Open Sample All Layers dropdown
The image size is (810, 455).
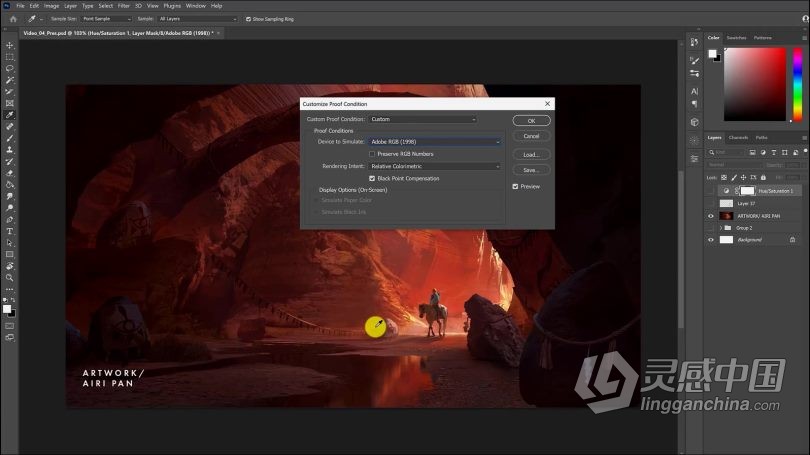(x=197, y=19)
